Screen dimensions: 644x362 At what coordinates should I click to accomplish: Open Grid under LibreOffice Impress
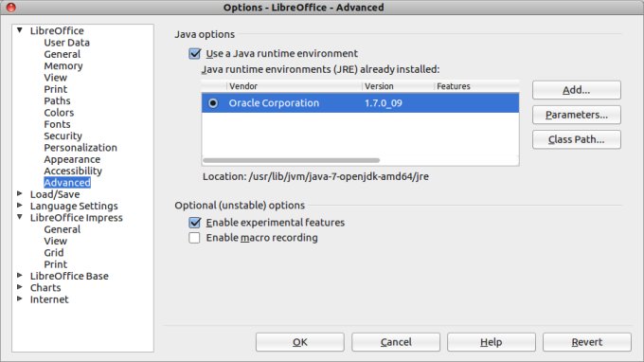tap(54, 253)
